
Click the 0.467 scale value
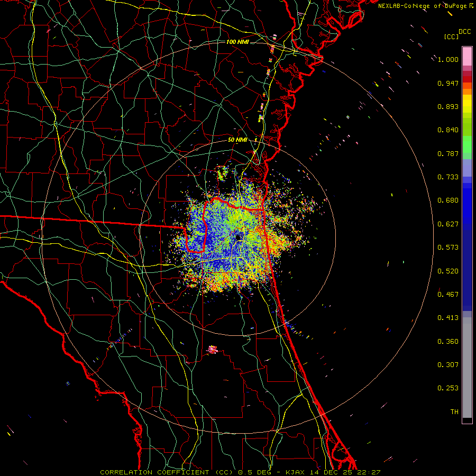coord(448,295)
